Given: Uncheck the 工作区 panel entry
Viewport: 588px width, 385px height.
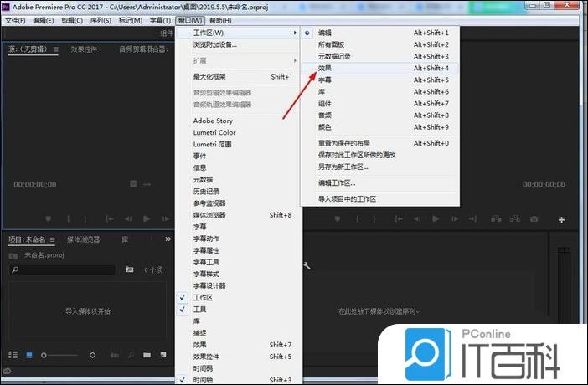Looking at the screenshot, I should pos(203,297).
